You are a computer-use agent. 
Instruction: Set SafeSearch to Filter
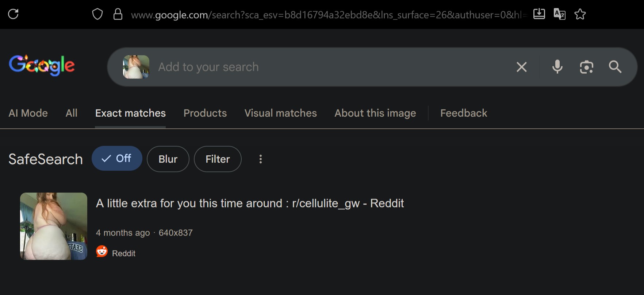tap(218, 159)
